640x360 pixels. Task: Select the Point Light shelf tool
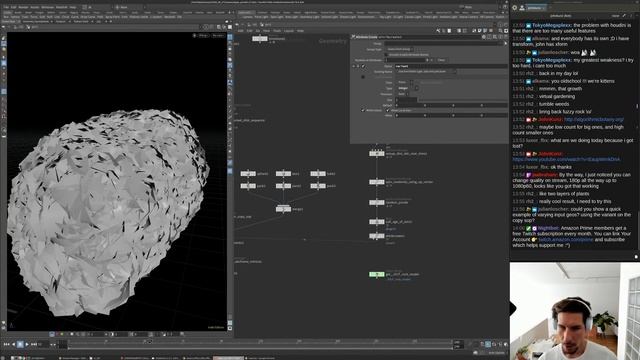click(x=261, y=17)
